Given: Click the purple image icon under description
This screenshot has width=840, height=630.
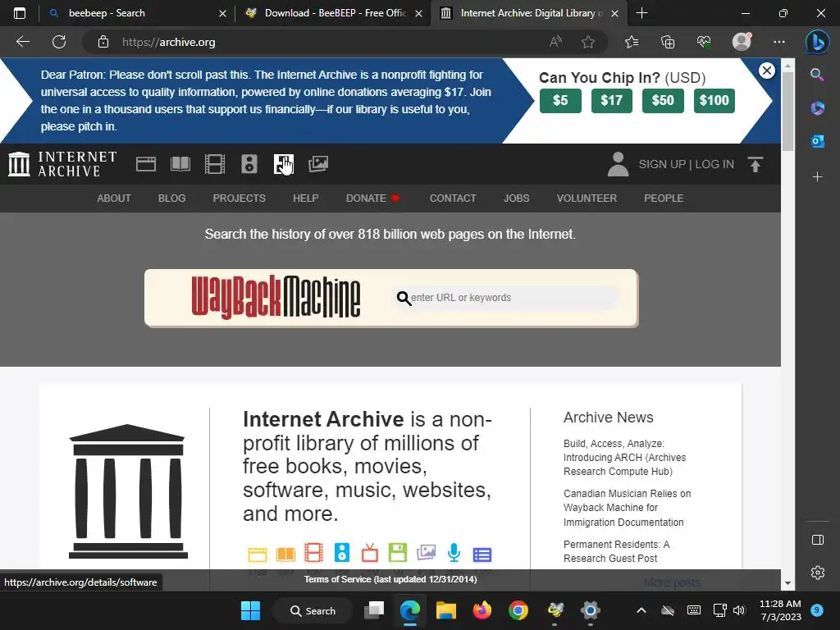Looking at the screenshot, I should pyautogui.click(x=426, y=553).
